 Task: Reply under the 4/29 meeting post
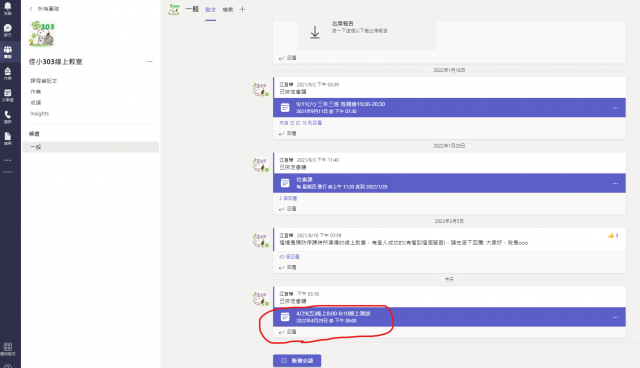pos(288,332)
